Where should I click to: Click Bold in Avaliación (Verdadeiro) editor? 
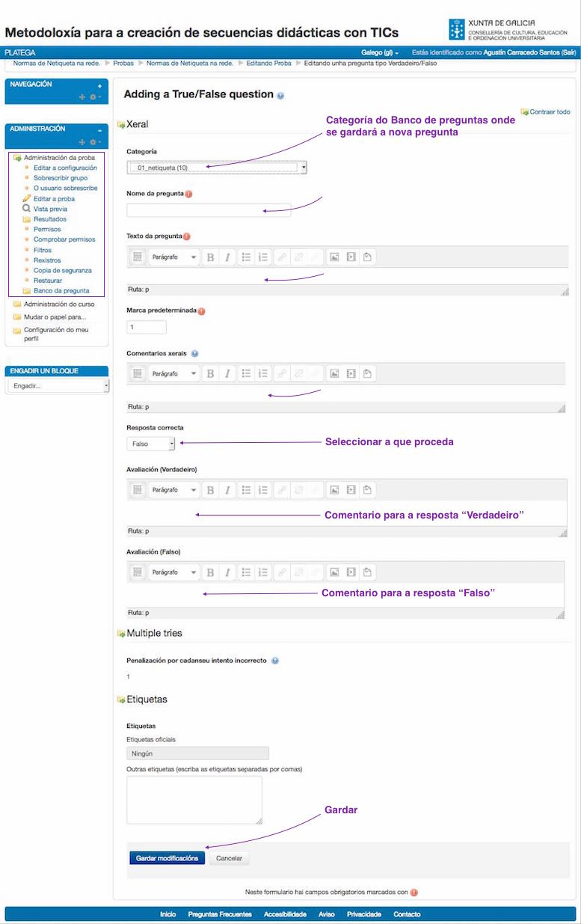coord(211,490)
